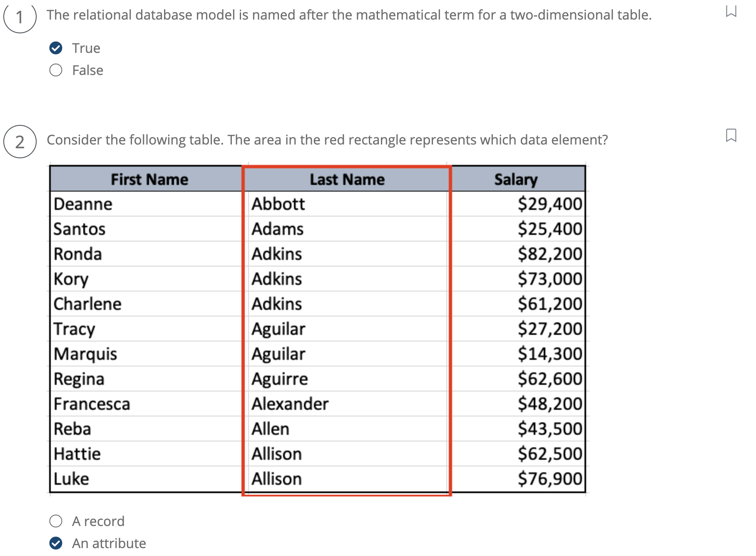Select the False radio button
The width and height of the screenshot is (756, 556).
56,70
